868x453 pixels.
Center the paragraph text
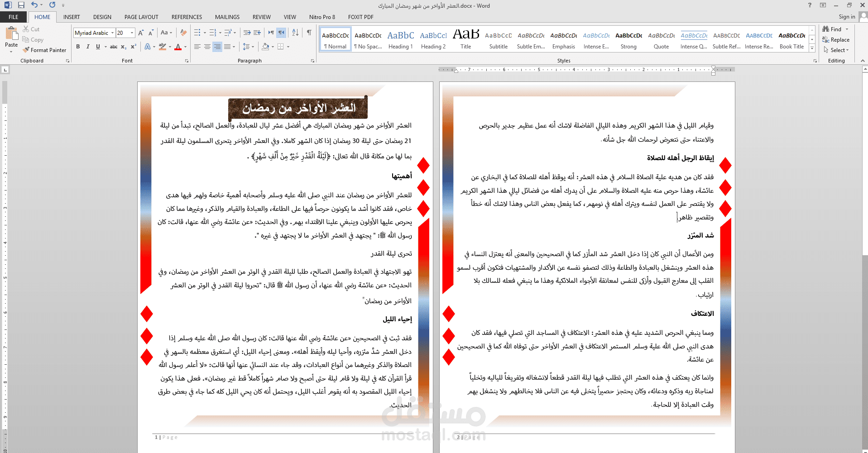(207, 47)
